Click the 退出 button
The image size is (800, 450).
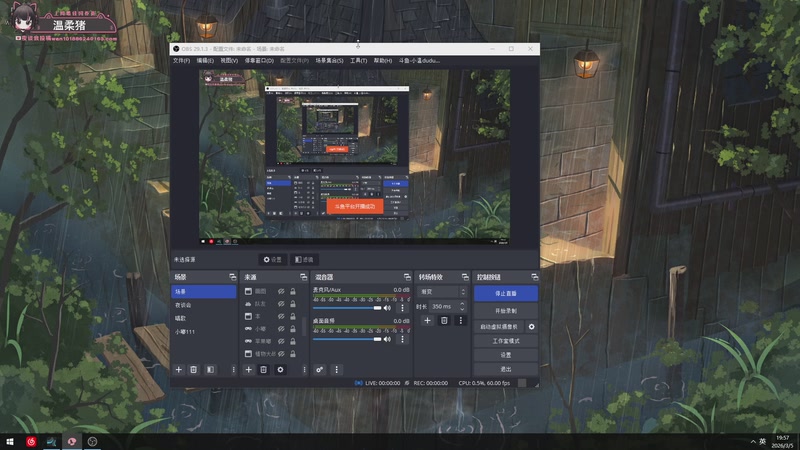point(506,369)
